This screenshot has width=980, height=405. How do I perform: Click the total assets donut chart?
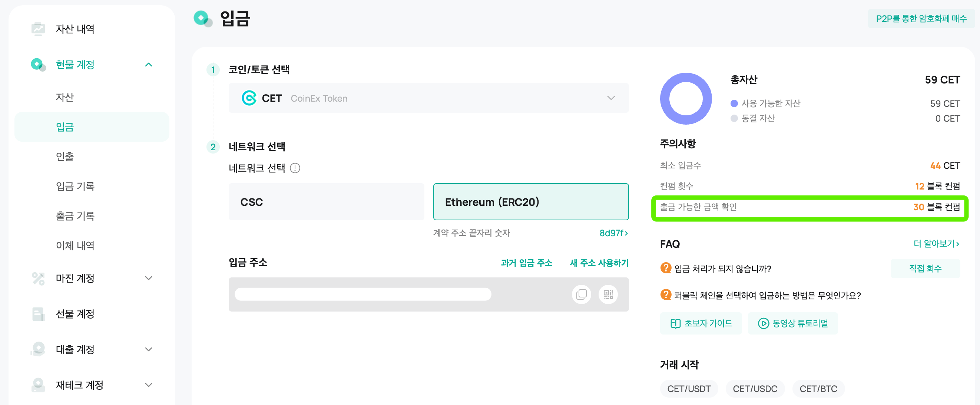point(686,99)
